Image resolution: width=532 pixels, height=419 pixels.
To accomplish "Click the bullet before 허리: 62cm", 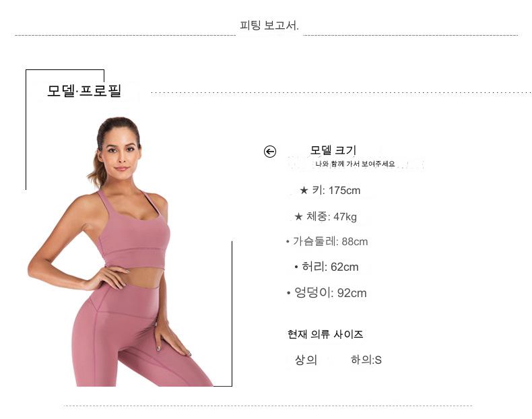I will 296,267.
